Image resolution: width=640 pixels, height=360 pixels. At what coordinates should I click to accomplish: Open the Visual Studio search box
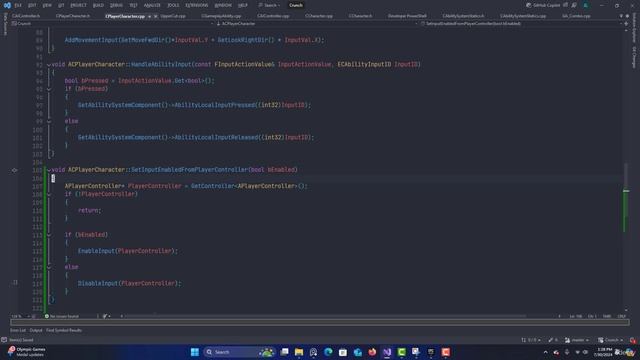[x=269, y=5]
